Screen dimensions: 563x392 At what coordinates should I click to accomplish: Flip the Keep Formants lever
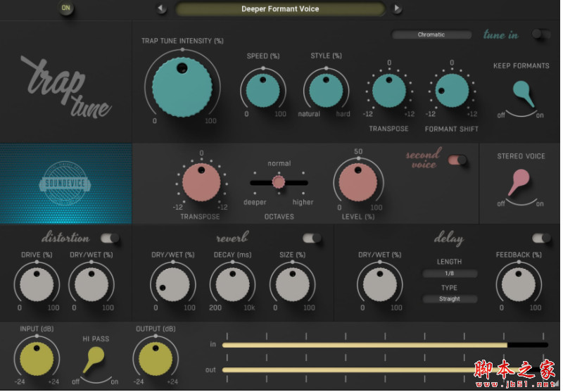click(x=523, y=94)
